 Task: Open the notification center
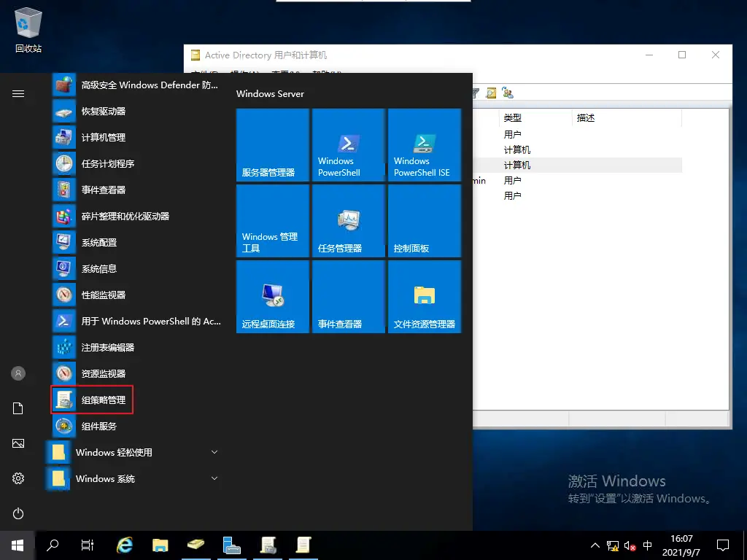point(721,545)
